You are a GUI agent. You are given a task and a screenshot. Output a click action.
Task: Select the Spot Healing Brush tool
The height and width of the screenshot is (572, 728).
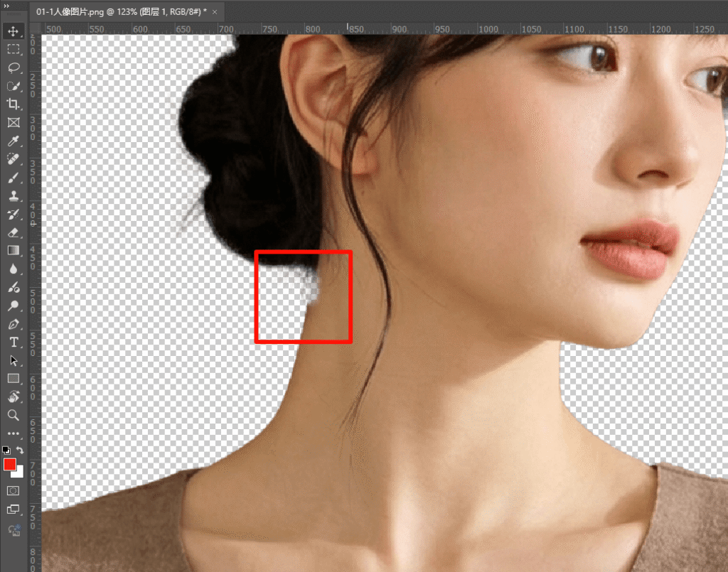(14, 159)
